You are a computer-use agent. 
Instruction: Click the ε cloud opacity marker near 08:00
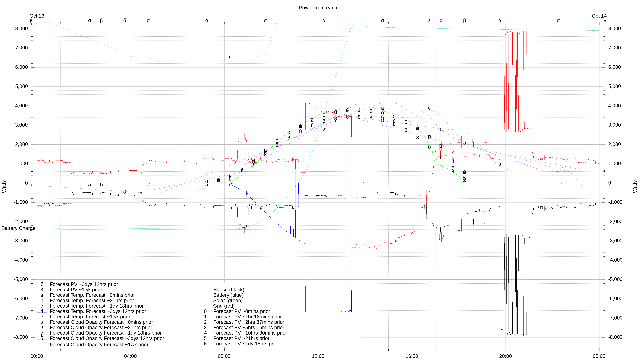pos(230,57)
